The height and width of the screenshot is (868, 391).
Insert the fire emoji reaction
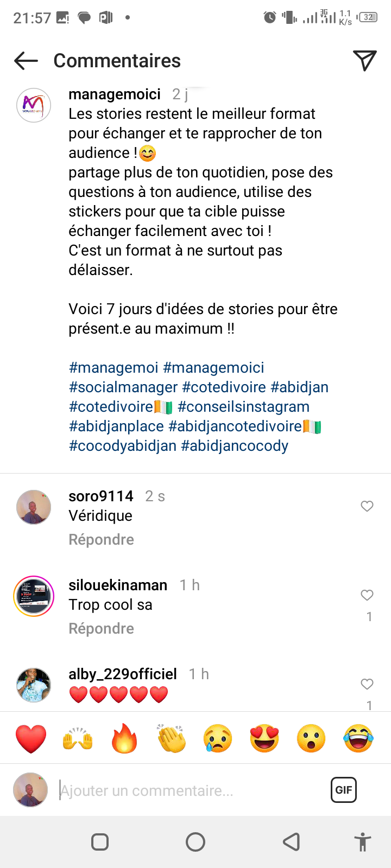[124, 738]
